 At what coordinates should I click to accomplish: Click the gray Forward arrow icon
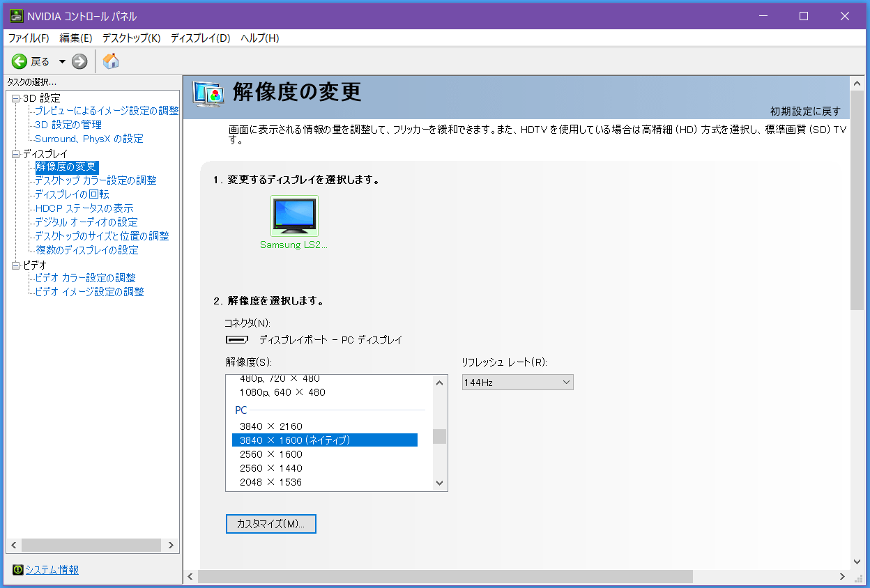pos(79,61)
